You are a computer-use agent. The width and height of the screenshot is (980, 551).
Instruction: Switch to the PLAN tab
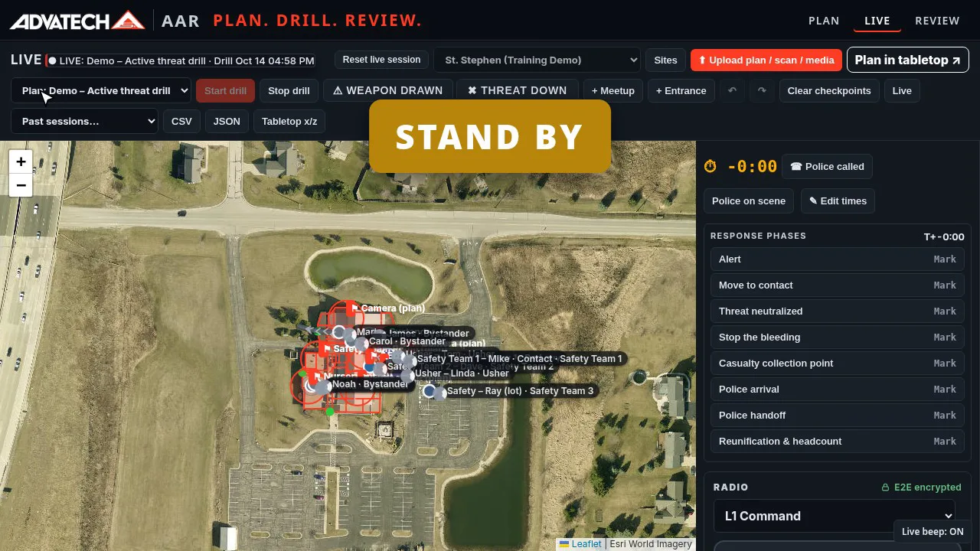pyautogui.click(x=824, y=21)
